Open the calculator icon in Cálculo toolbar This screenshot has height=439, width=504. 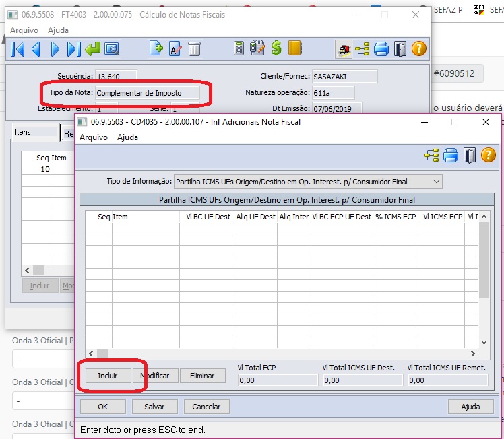(x=239, y=48)
